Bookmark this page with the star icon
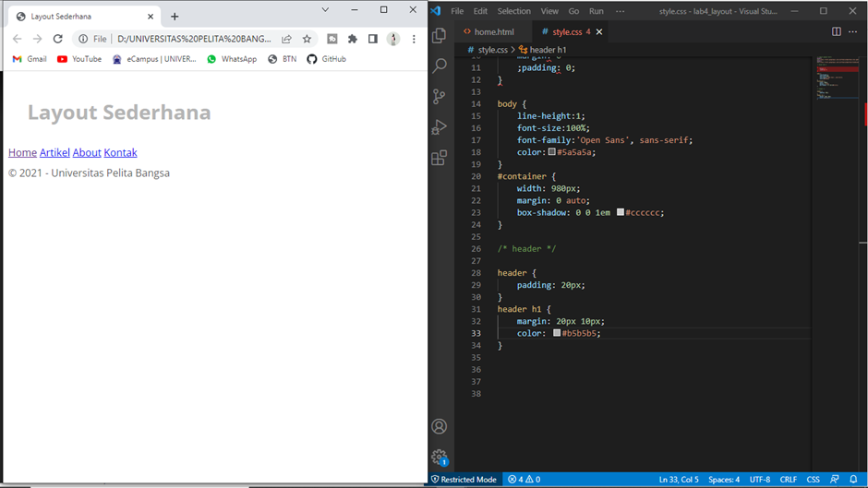868x488 pixels. 307,39
